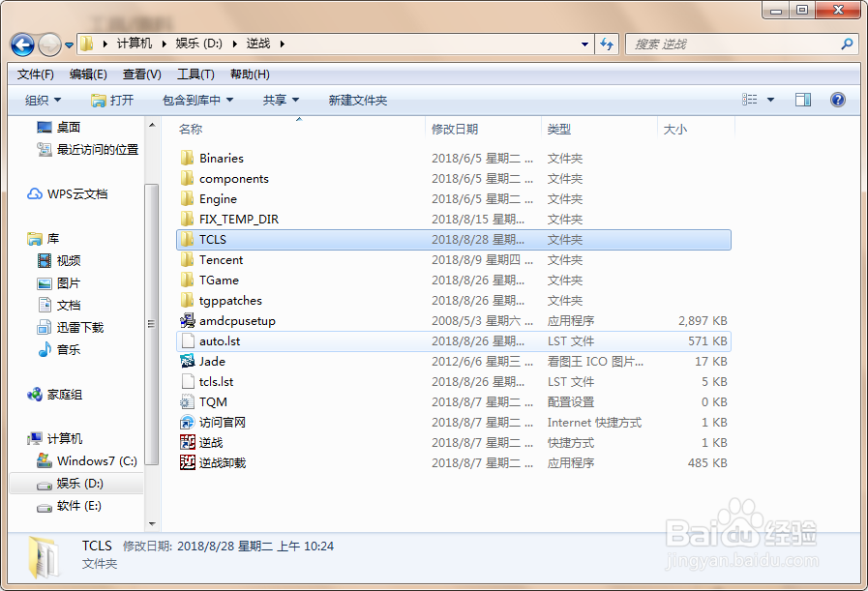Select the FIX_TEMP_DIR folder icon
The height and width of the screenshot is (591, 868).
point(187,220)
